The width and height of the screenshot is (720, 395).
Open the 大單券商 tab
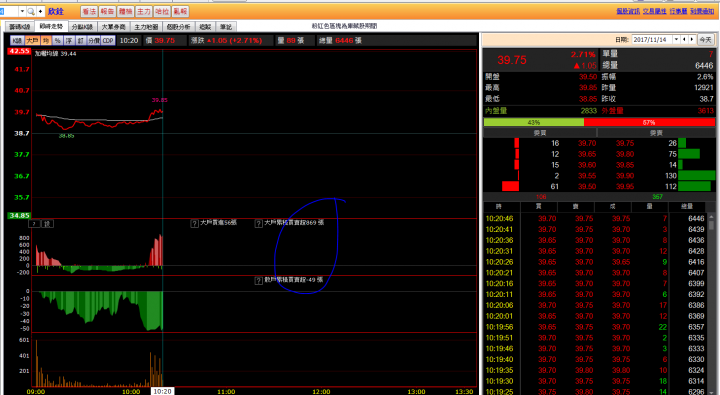[113, 27]
